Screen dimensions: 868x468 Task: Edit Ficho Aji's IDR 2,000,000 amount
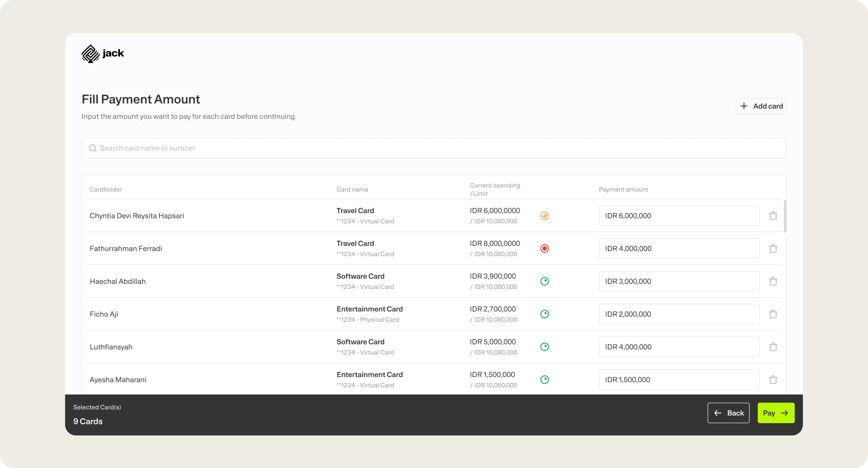(679, 314)
